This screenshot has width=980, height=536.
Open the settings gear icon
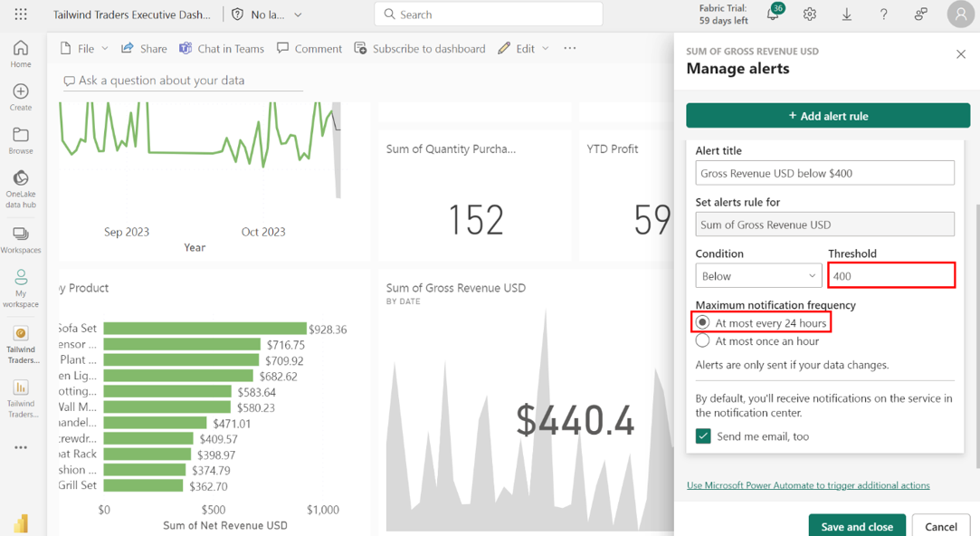(810, 14)
